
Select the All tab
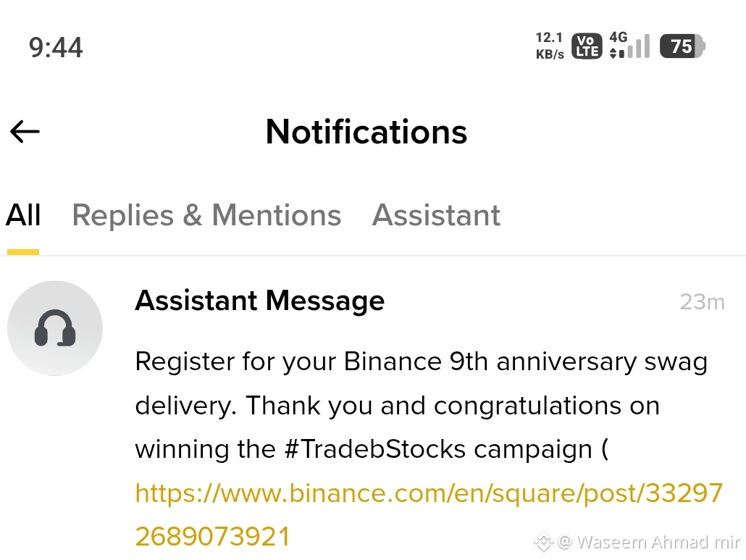tap(23, 215)
